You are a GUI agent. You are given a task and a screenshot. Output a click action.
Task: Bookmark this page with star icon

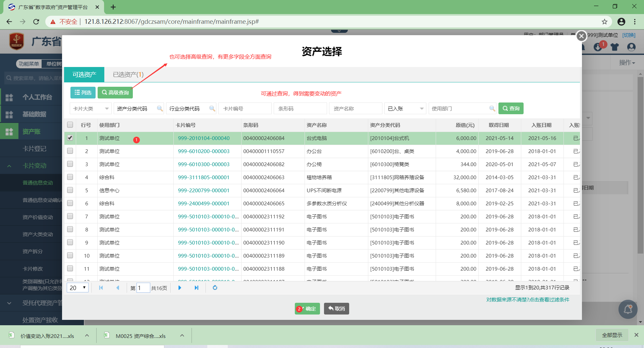tap(604, 22)
